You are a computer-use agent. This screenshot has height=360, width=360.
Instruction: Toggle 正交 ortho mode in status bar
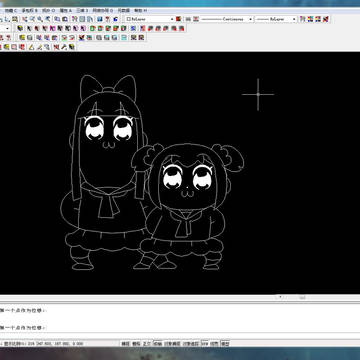pyautogui.click(x=147, y=343)
